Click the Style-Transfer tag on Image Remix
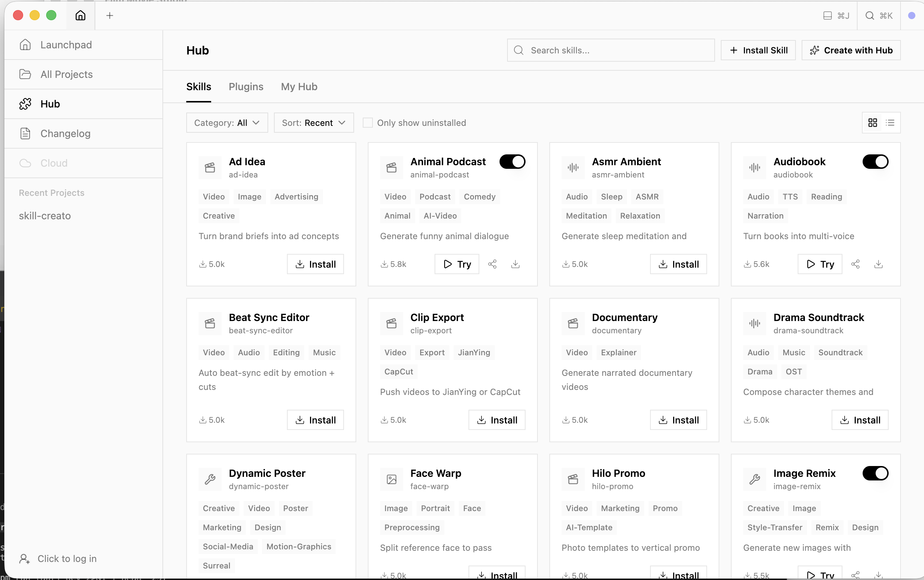924x580 pixels. (x=775, y=527)
